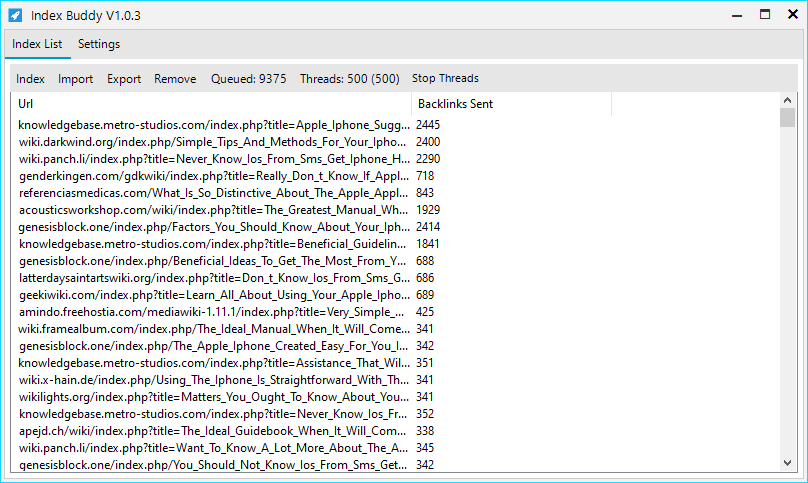Image resolution: width=808 pixels, height=483 pixels.
Task: Open the Index List tab
Action: [37, 44]
